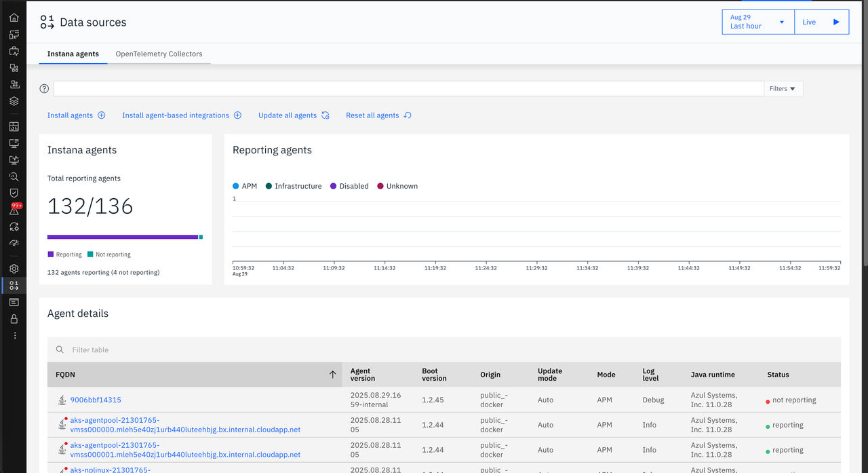The image size is (868, 473).
Task: Click the Java agent icon for 9006bbf14315
Action: [x=62, y=400]
